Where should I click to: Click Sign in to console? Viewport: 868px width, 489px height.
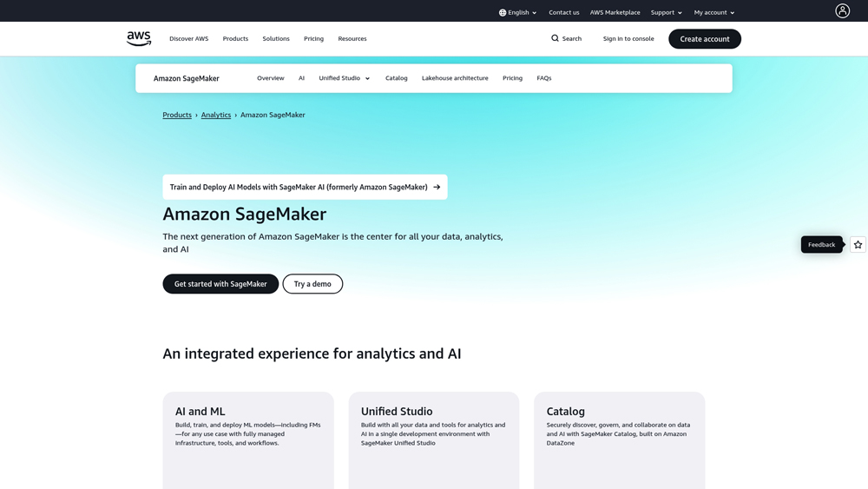point(628,39)
